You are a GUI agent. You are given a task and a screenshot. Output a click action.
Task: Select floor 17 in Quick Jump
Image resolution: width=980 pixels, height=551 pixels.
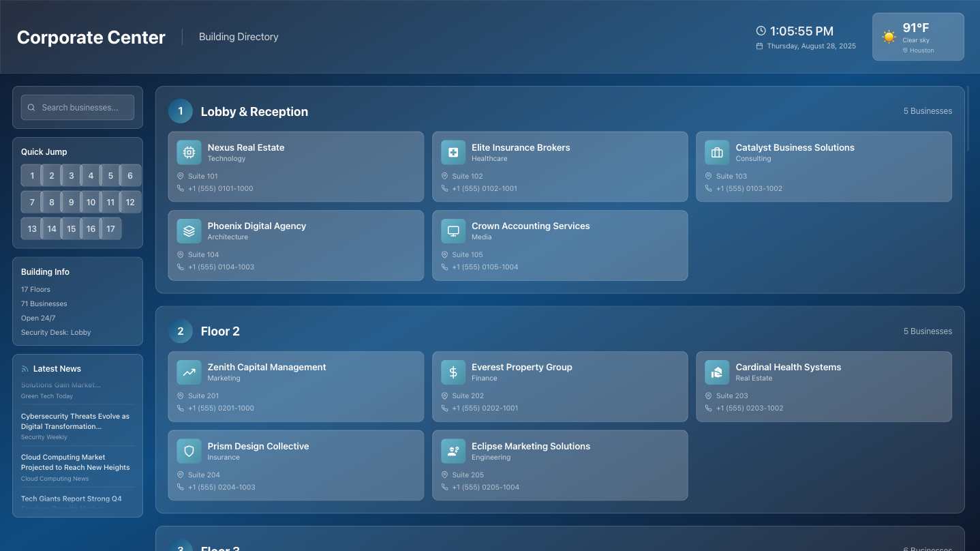coord(110,228)
